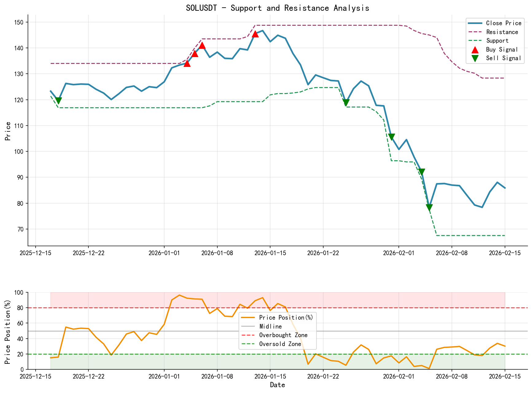
Task: Click the dashed red overbought threshold line
Action: [x=123, y=307]
